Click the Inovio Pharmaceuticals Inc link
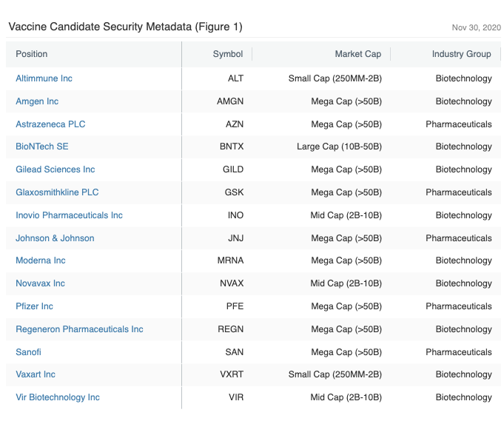 point(69,215)
